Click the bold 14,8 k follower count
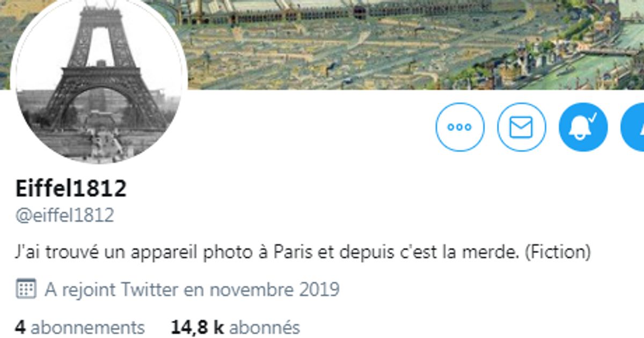The width and height of the screenshot is (644, 338). pyautogui.click(x=197, y=327)
